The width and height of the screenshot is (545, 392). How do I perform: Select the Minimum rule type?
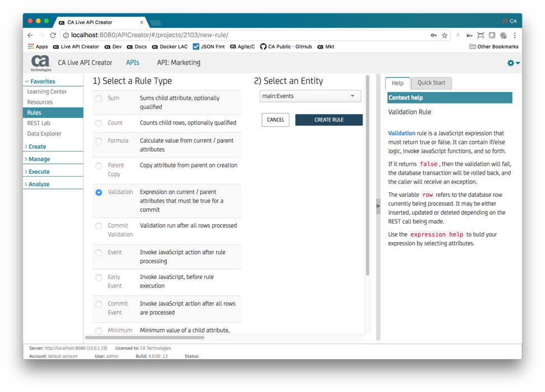(98, 330)
